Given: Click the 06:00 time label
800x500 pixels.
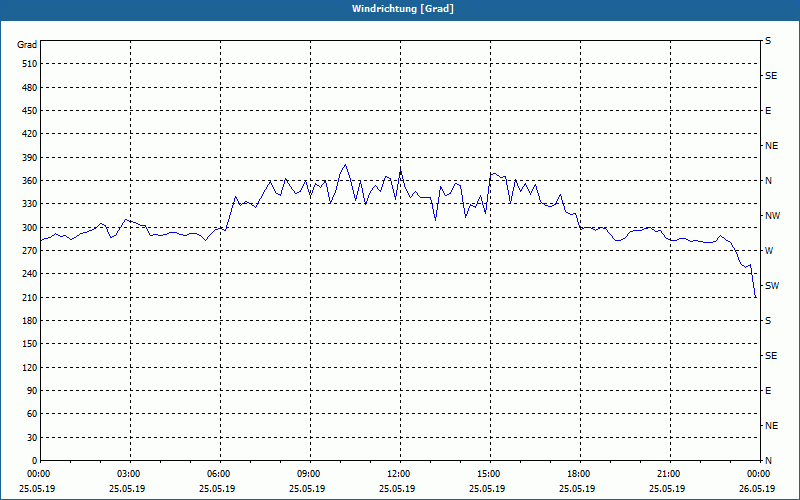Looking at the screenshot, I should pyautogui.click(x=219, y=474).
